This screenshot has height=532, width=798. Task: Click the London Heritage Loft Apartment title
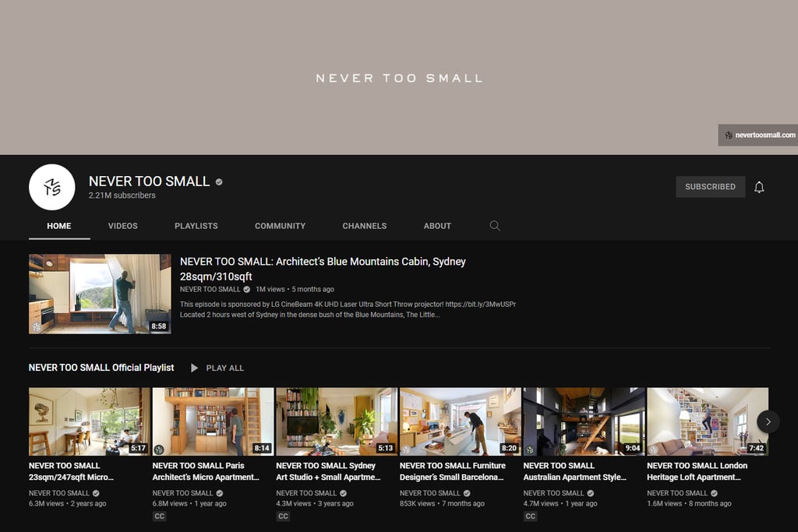tap(697, 471)
